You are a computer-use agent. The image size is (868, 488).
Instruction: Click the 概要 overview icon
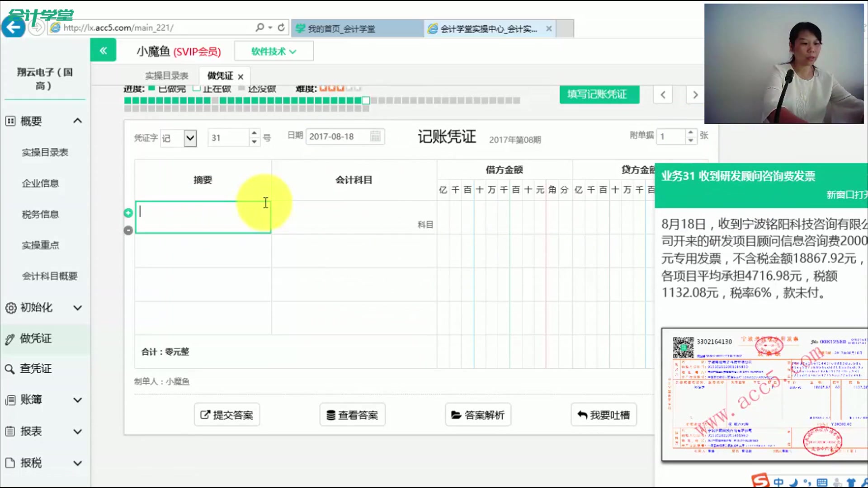(x=9, y=121)
